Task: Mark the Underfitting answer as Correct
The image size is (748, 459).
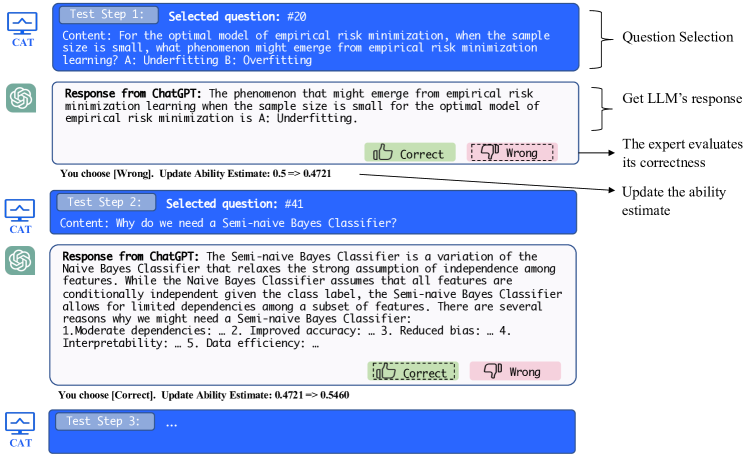Action: click(410, 153)
